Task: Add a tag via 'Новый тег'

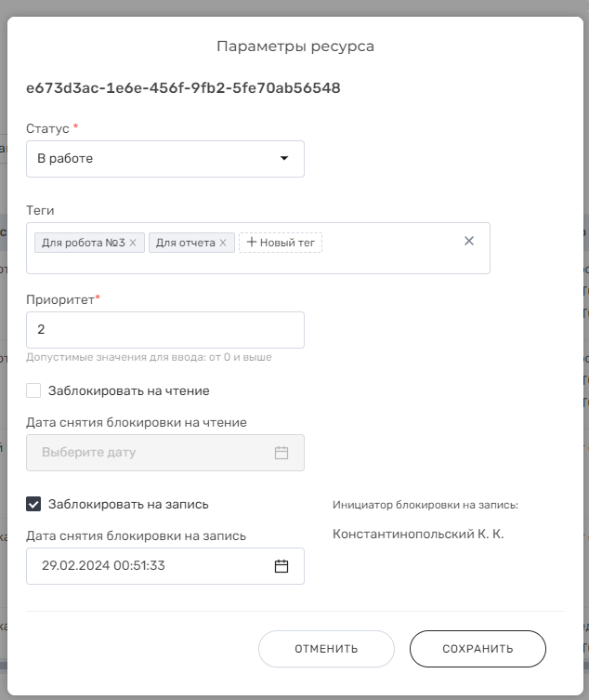Action: tap(281, 243)
